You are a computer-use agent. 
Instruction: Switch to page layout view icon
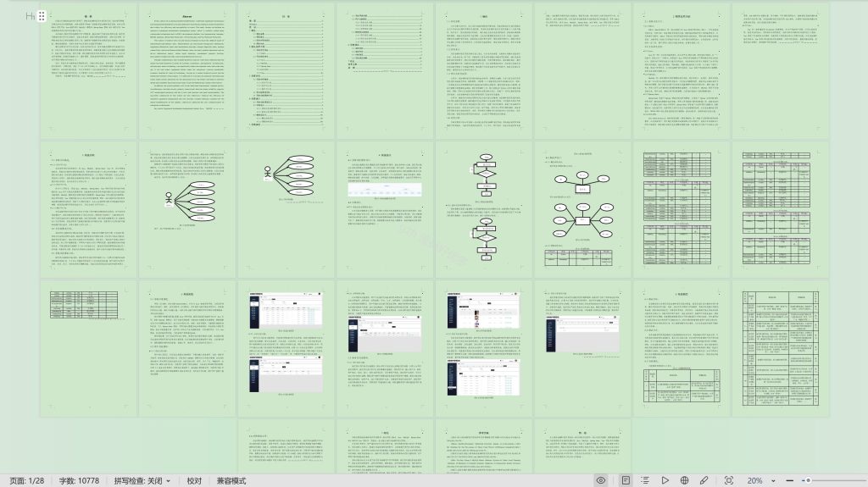(626, 480)
